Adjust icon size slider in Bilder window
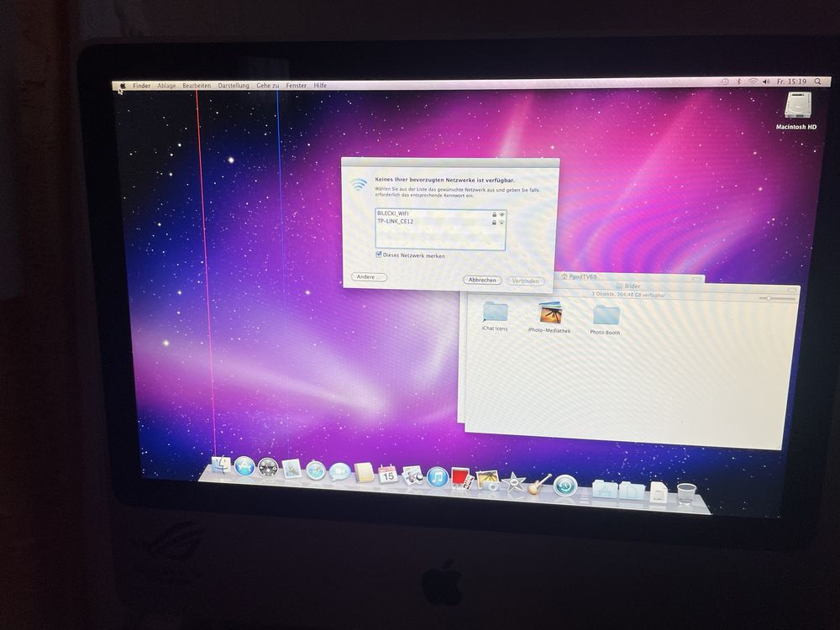The image size is (840, 630). pyautogui.click(x=769, y=298)
